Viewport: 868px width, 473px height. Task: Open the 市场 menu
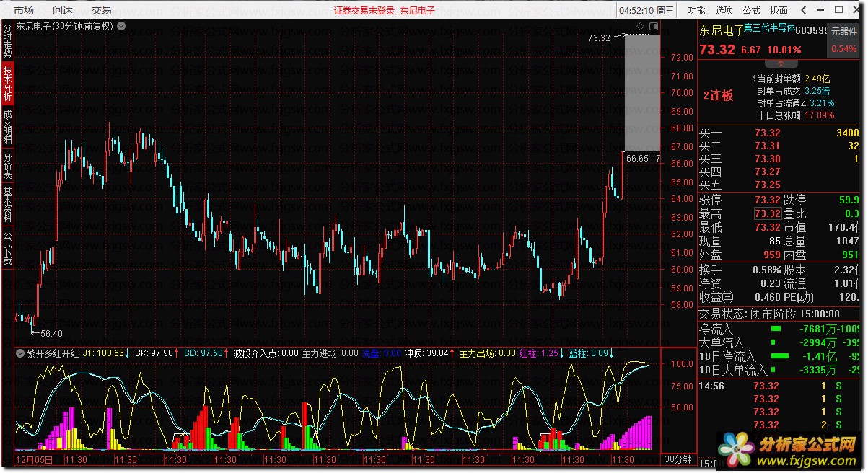click(x=24, y=10)
